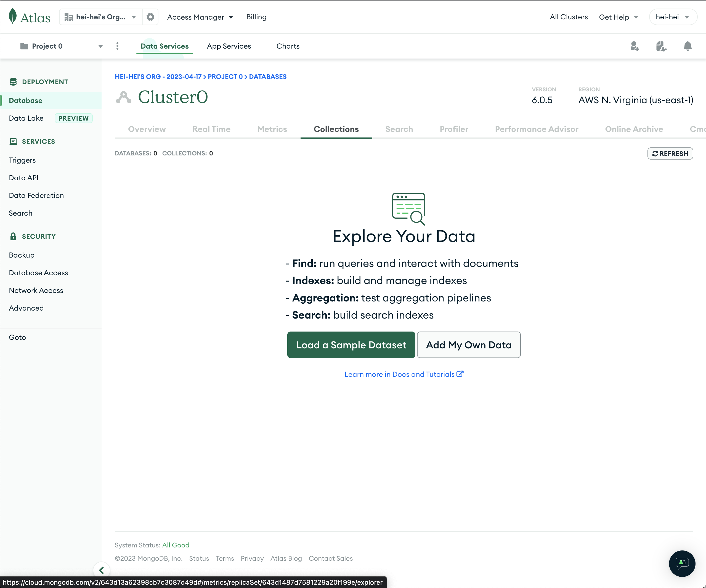
Task: Open Data Federation in the sidebar
Action: pyautogui.click(x=36, y=195)
